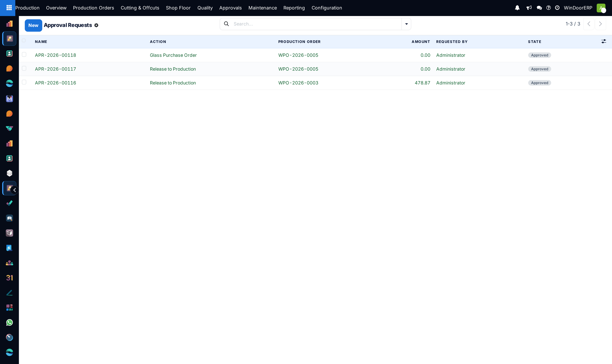The image size is (612, 364).
Task: Open the purple M app in sidebar
Action: click(9, 99)
